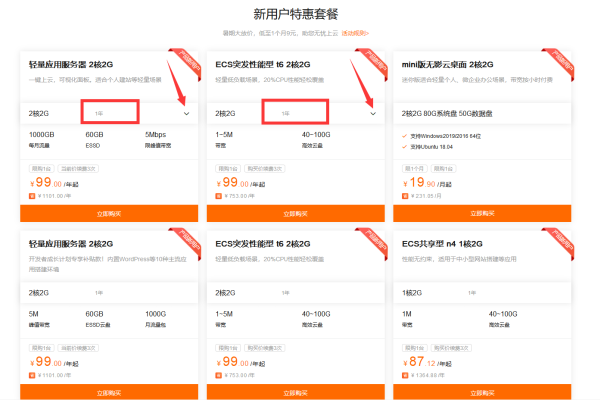
Task: Click the green checkmark beside 支持Windows2019/2016 64位
Action: pos(404,134)
